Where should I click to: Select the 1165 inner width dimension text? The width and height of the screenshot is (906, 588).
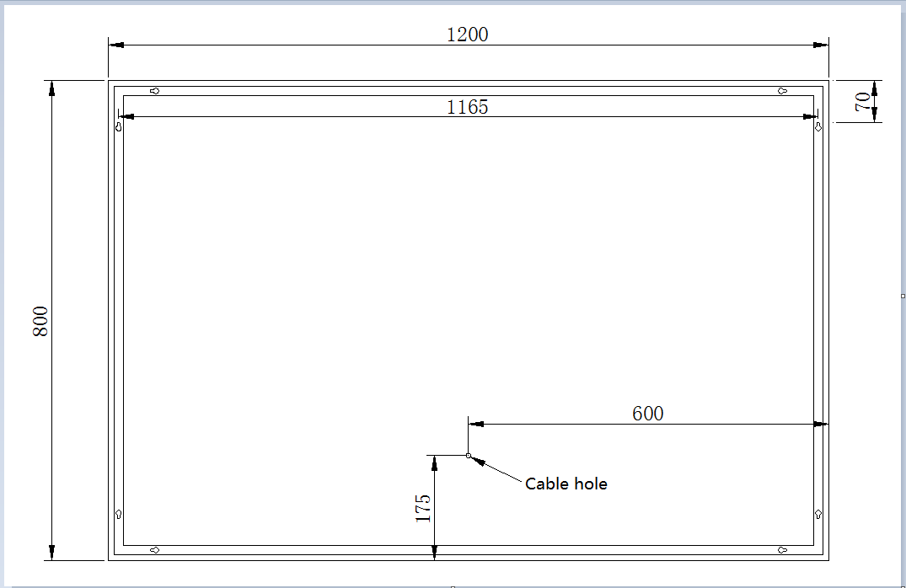pyautogui.click(x=467, y=107)
